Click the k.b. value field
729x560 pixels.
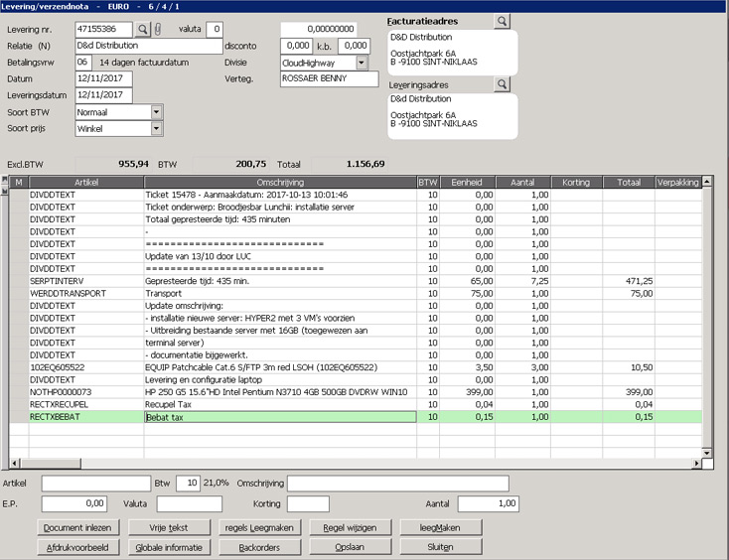355,46
